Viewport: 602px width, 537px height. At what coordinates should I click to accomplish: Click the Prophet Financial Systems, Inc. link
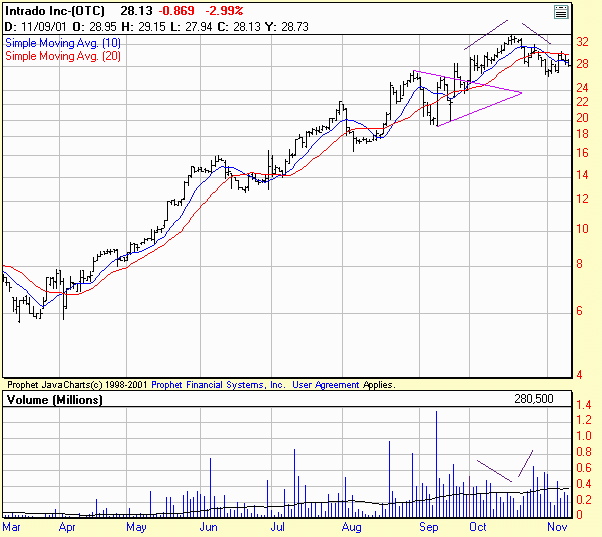[218, 385]
